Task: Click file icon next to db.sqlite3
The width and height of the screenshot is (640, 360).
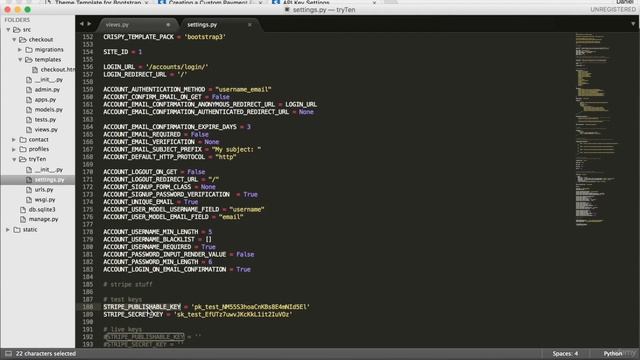Action: (23, 210)
